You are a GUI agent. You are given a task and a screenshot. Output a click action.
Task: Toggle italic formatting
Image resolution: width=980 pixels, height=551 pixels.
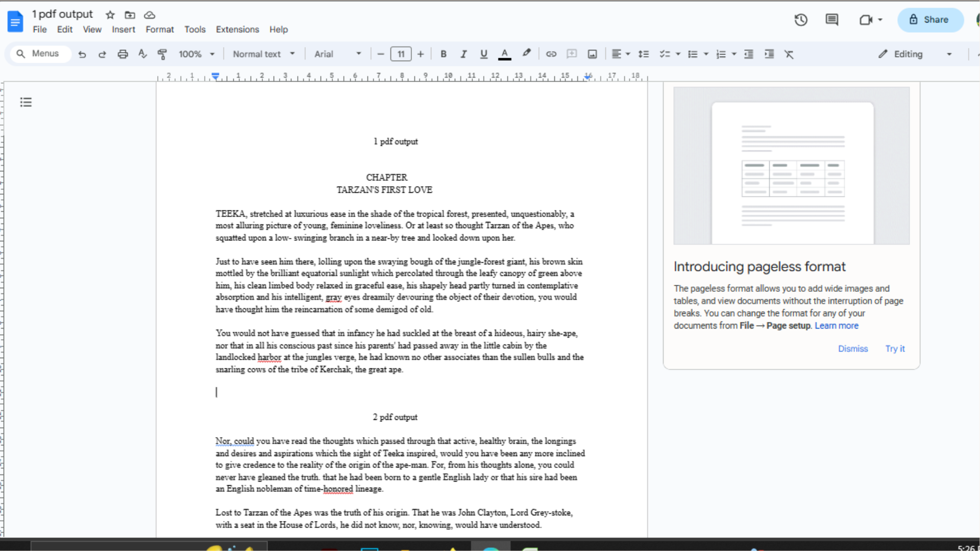(x=463, y=54)
